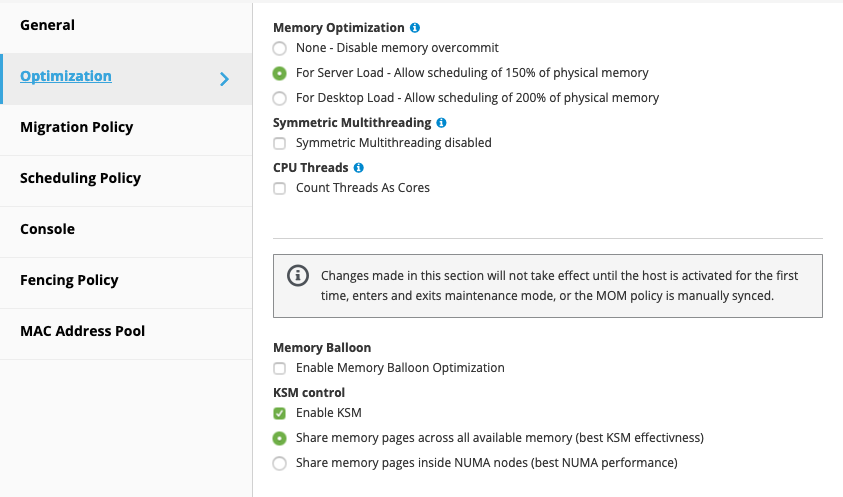843x497 pixels.
Task: Select For Server Load memory option
Action: click(280, 73)
